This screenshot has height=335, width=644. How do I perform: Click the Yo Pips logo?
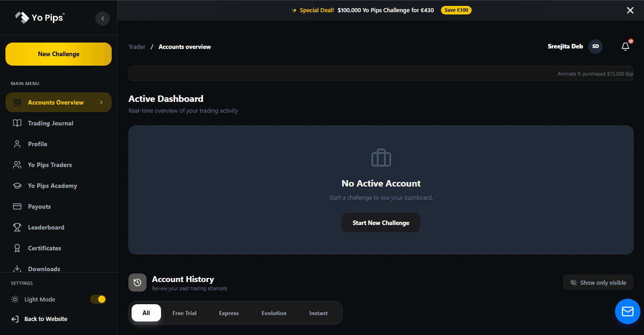point(39,18)
